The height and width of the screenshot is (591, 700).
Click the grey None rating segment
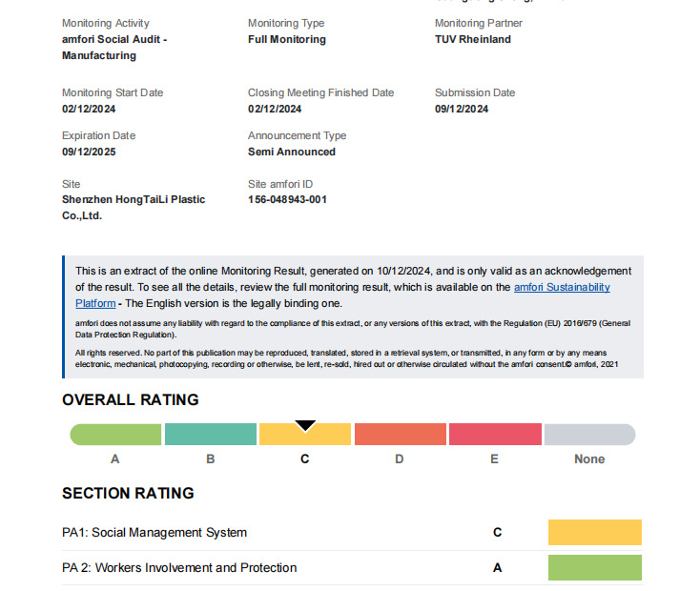589,435
